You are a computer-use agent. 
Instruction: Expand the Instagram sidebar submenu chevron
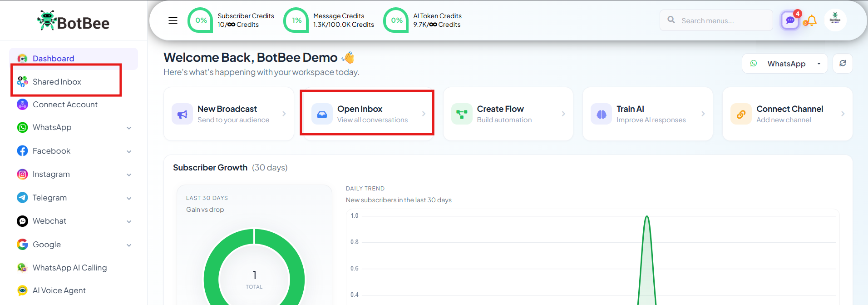(x=129, y=175)
